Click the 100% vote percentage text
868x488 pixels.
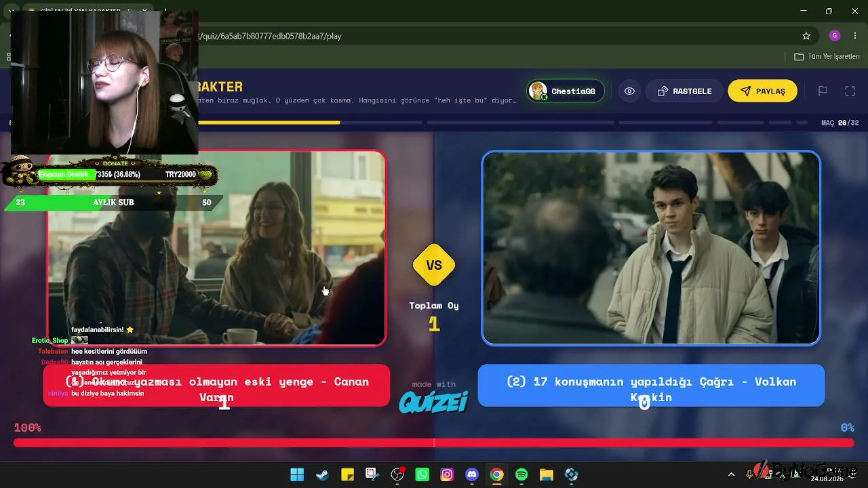click(28, 428)
